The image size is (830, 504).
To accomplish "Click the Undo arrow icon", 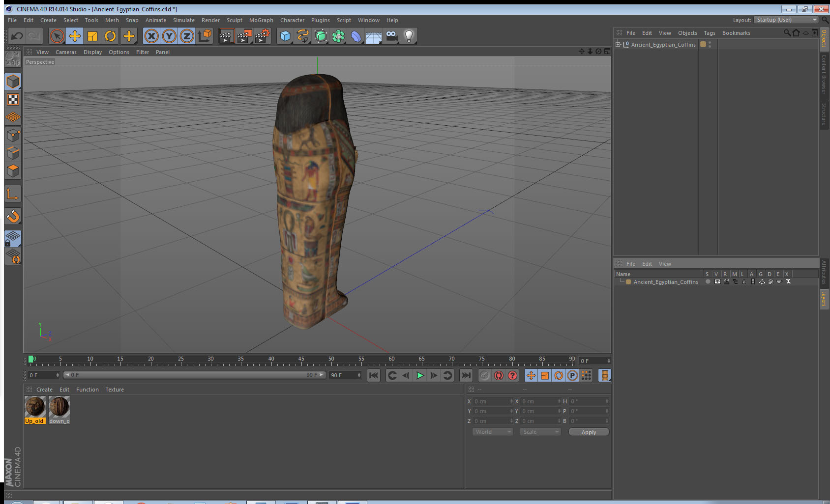I will point(17,36).
